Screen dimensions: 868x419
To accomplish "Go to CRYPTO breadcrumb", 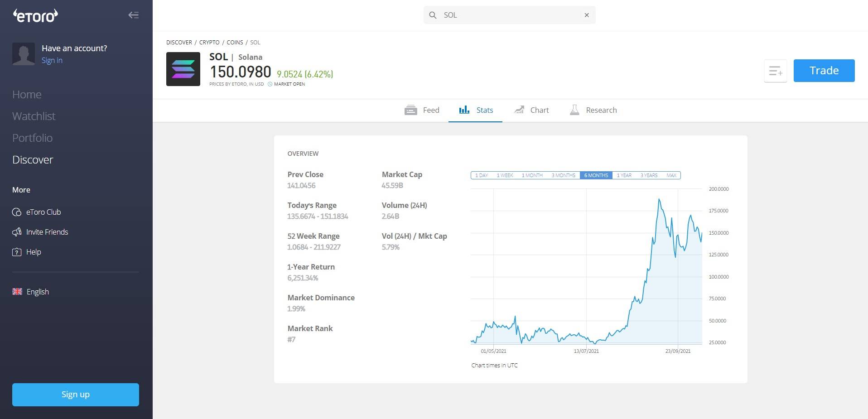I will [209, 42].
